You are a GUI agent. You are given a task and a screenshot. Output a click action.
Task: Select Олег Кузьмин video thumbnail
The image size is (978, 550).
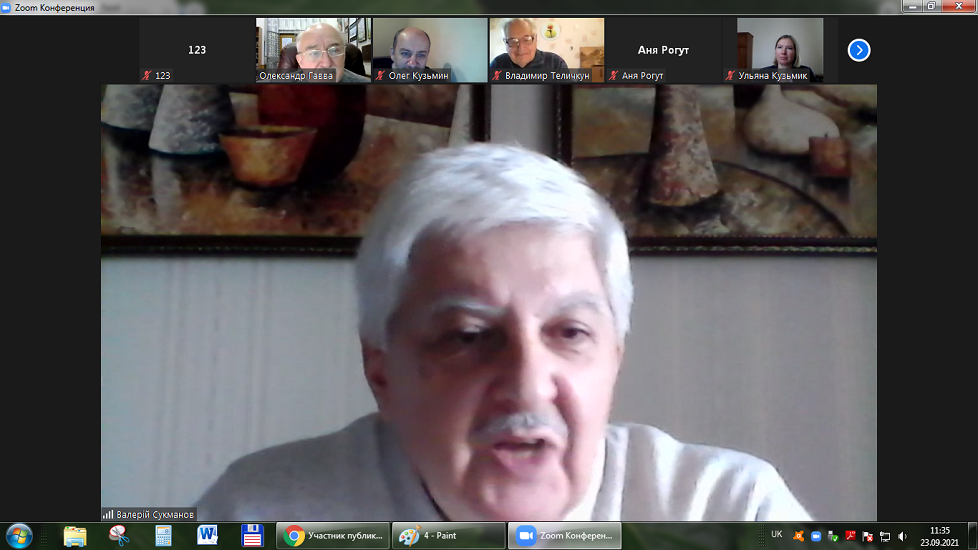(430, 50)
